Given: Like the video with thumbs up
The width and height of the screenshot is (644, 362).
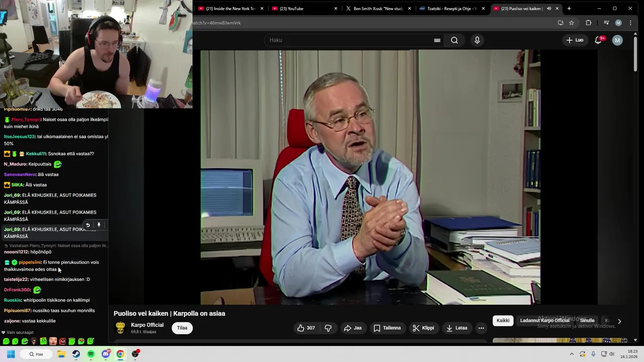Looking at the screenshot, I should click(x=306, y=328).
